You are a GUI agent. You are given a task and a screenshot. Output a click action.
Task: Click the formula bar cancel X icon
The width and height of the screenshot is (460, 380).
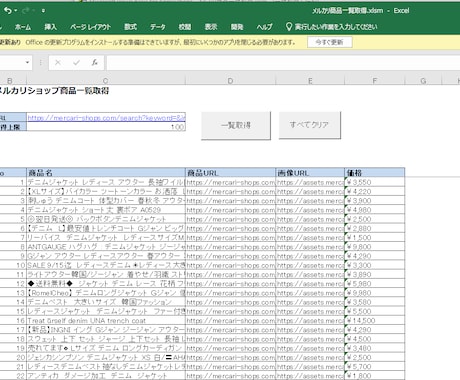[x=58, y=62]
